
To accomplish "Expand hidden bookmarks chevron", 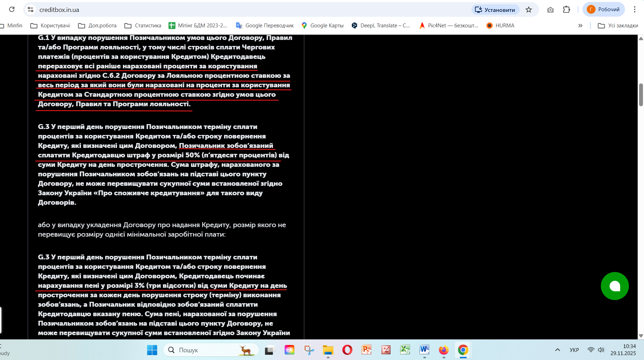I will coord(580,26).
